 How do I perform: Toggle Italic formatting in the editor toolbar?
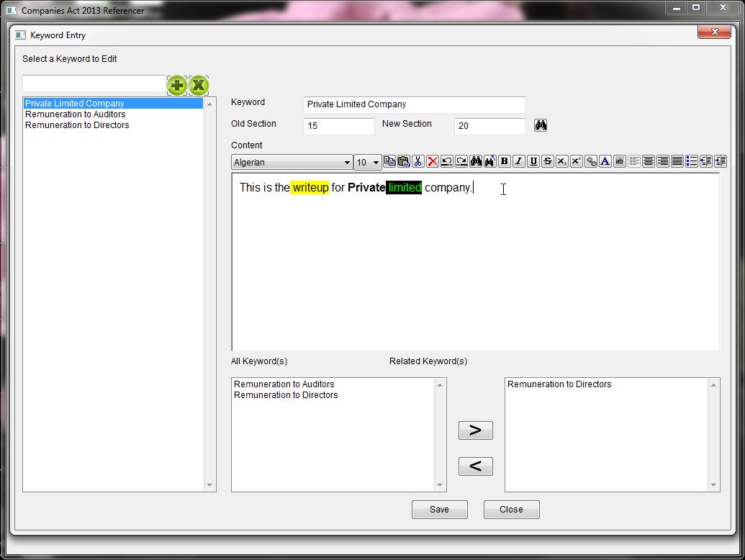pos(519,162)
